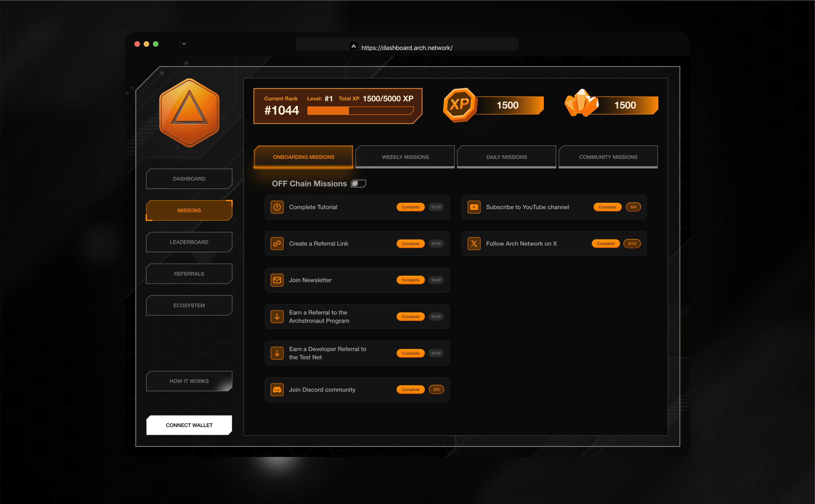The height and width of the screenshot is (504, 815).
Task: Click the 10 XP badge on Complete Tutorial
Action: 436,207
